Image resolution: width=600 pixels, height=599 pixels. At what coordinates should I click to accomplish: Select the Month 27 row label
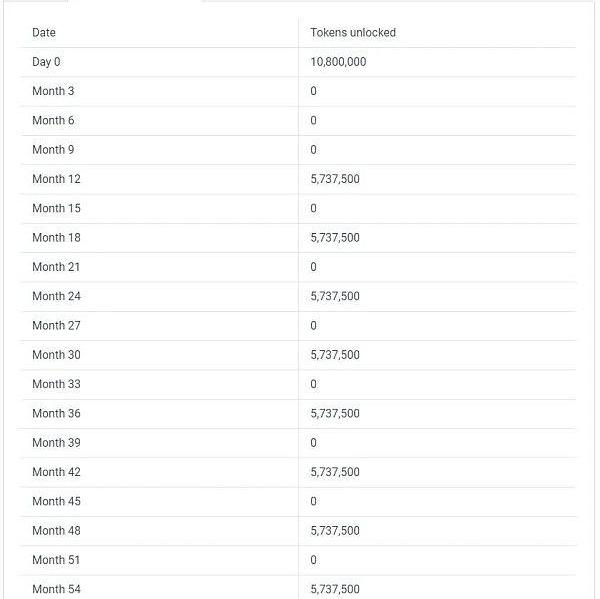(56, 325)
